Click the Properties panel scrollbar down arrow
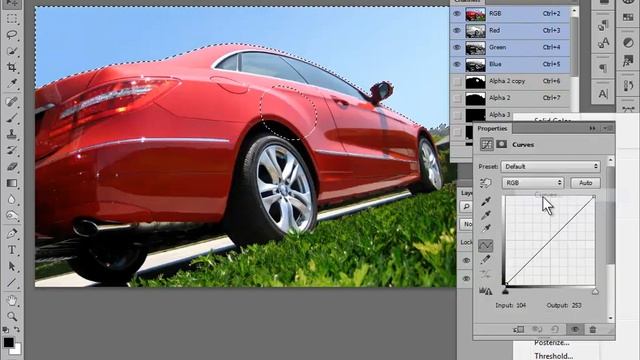The image size is (640, 360). pos(611,318)
